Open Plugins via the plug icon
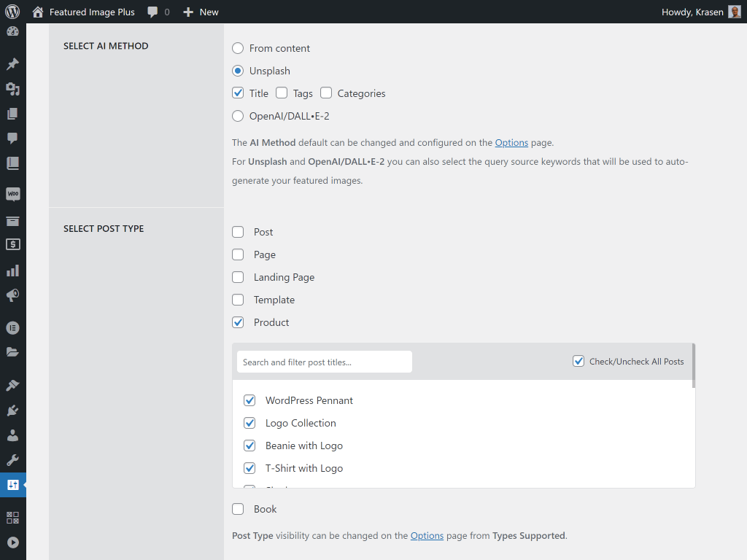This screenshot has height=560, width=747. 13,410
